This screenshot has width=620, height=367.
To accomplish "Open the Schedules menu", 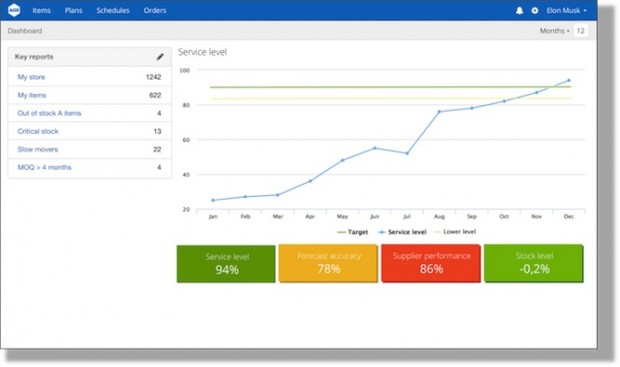I will (113, 11).
